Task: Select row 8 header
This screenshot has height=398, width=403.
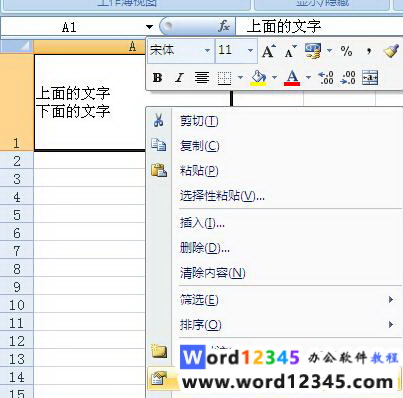Action: (17, 269)
